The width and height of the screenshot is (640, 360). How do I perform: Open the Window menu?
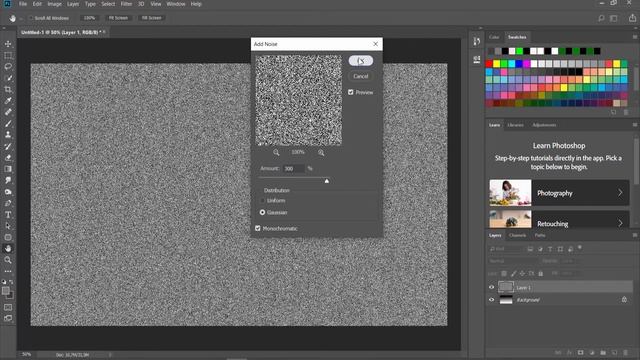[x=176, y=4]
